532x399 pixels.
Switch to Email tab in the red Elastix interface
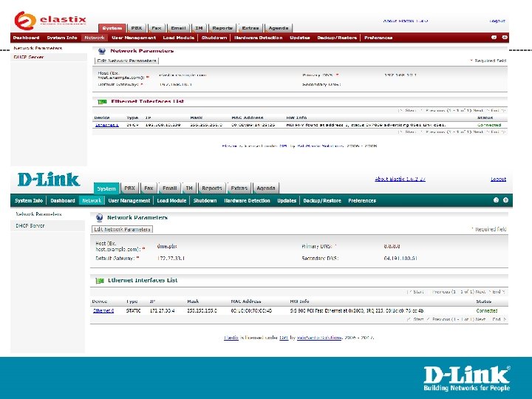click(x=178, y=28)
